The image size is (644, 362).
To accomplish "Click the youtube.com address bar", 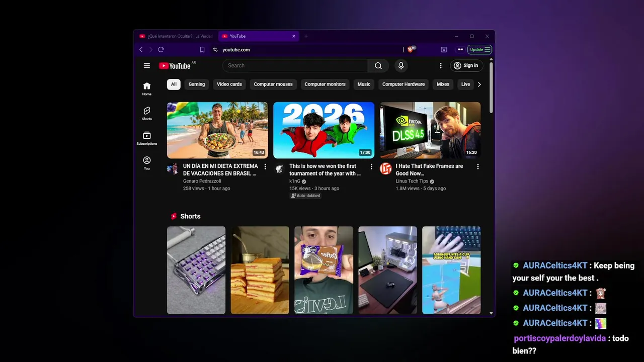I will 236,50.
